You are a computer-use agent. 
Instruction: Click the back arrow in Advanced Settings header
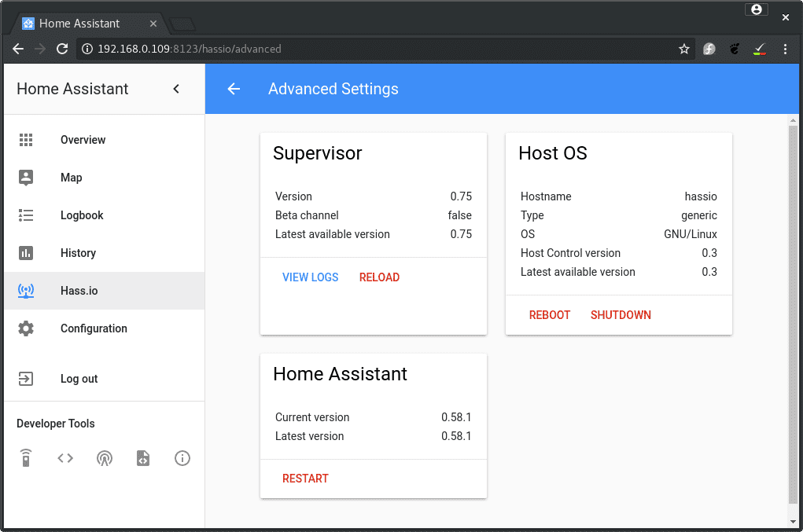point(234,89)
